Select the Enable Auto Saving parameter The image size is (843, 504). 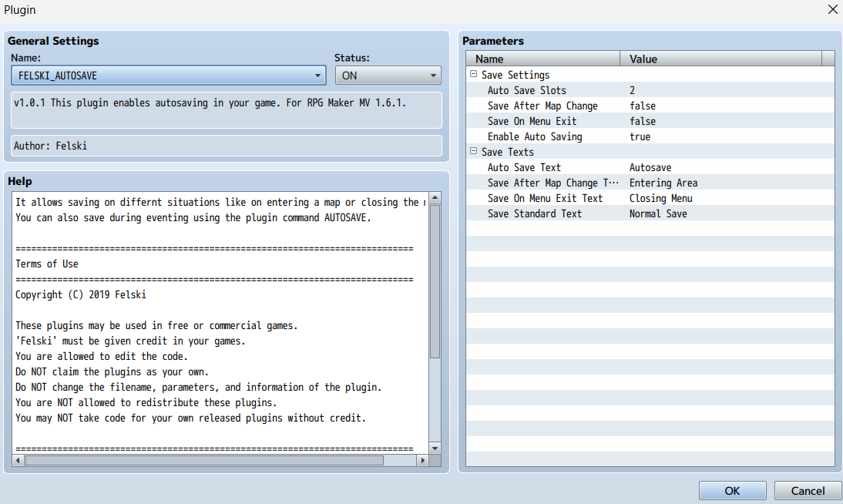[x=534, y=136]
